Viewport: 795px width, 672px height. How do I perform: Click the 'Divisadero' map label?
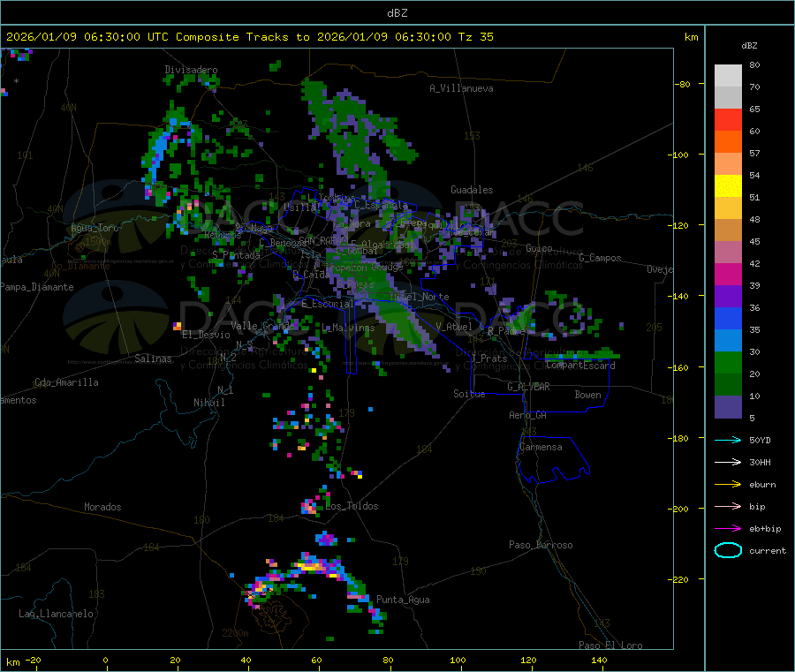(x=191, y=70)
